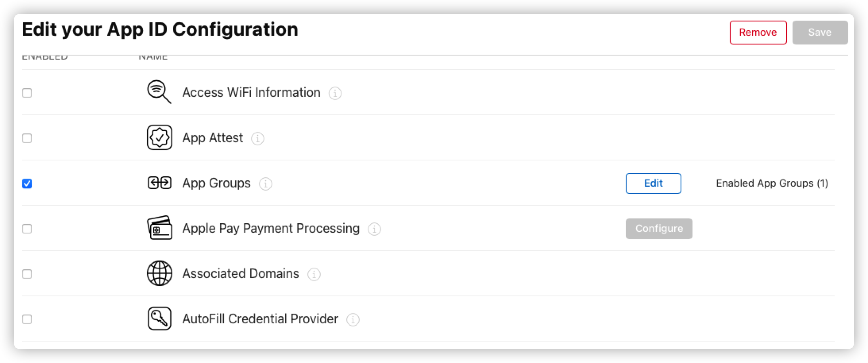This screenshot has width=868, height=363.
Task: Uncheck the App Groups capability
Action: pos(27,183)
